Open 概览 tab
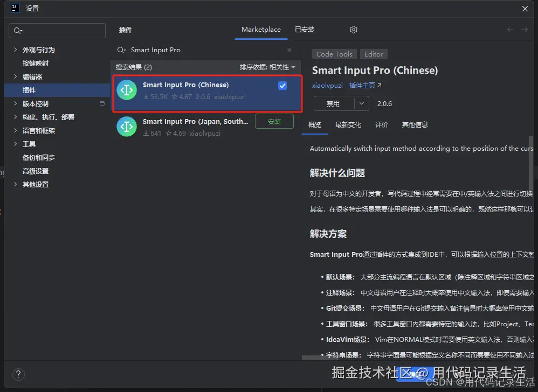Viewport: 538px width, 392px height. tap(315, 125)
